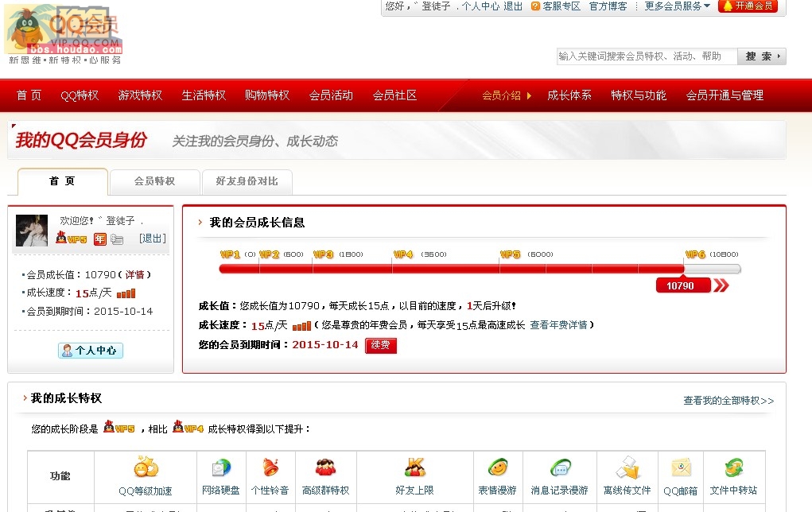Open the 成长体系 menu item
812x512 pixels.
569,95
